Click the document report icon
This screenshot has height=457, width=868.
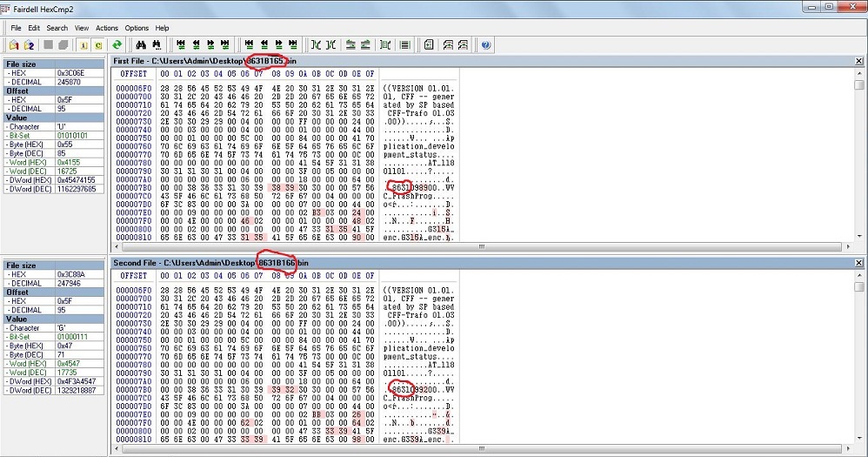pyautogui.click(x=429, y=45)
